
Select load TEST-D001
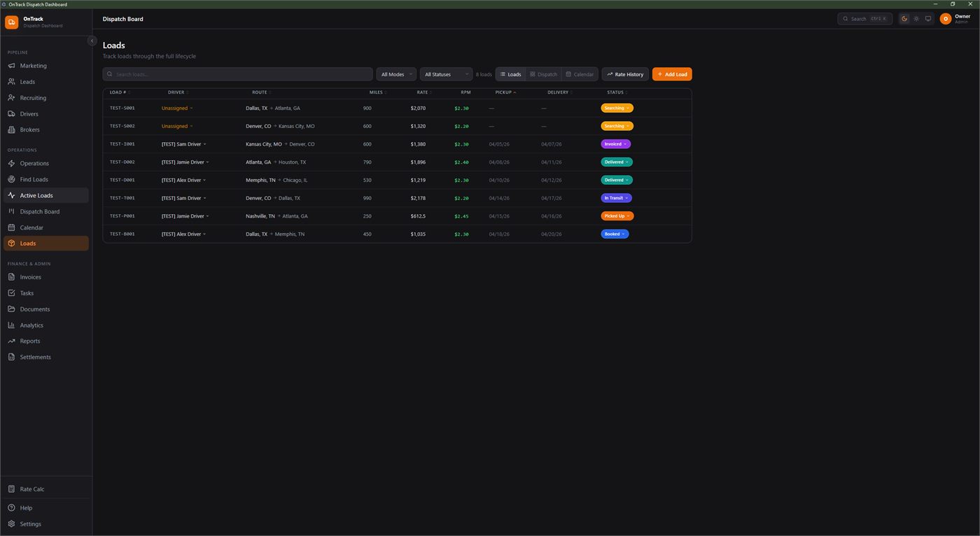click(x=122, y=180)
